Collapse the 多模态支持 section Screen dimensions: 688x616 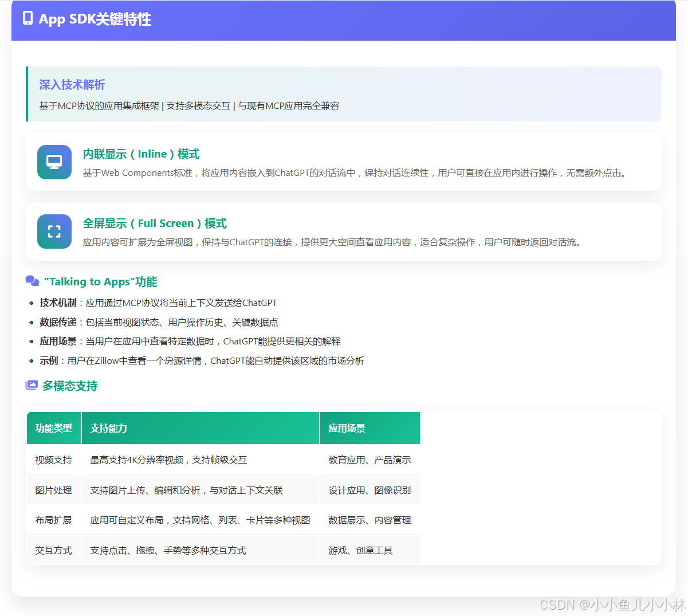(x=70, y=386)
